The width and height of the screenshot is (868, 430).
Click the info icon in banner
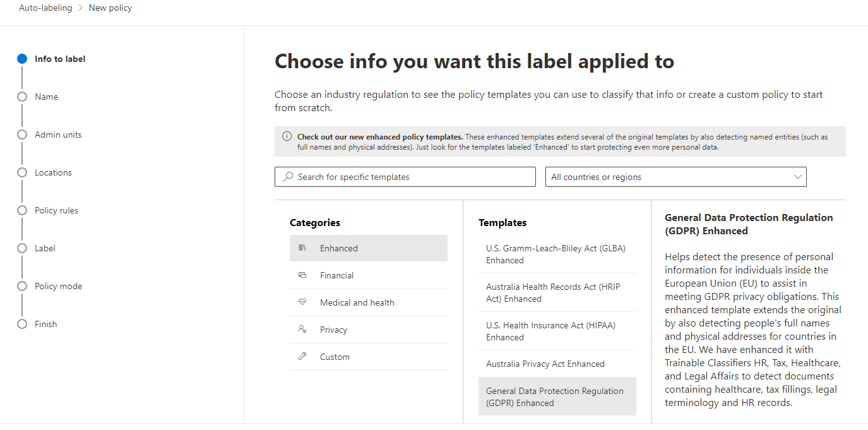(x=287, y=136)
